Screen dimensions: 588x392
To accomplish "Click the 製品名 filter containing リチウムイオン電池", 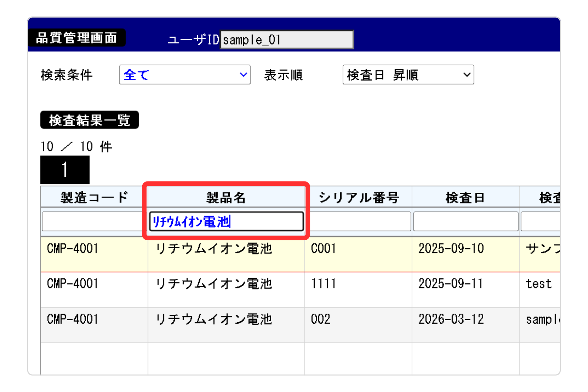I will tap(226, 221).
